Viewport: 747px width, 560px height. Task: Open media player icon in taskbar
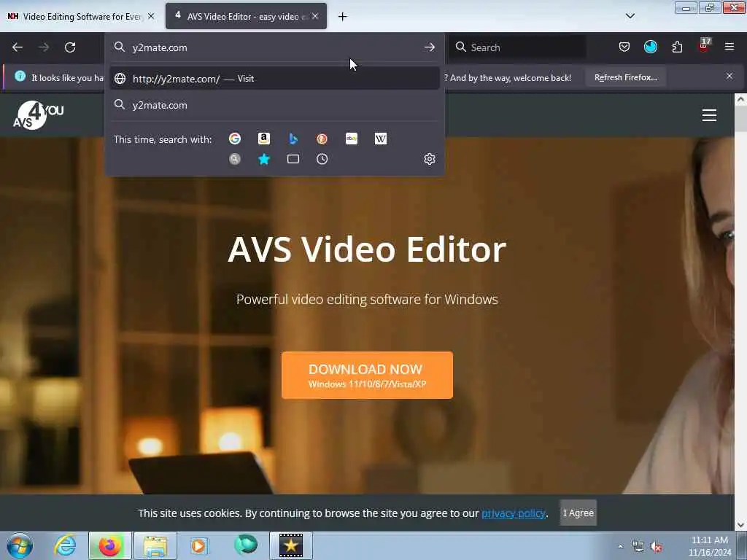(199, 545)
